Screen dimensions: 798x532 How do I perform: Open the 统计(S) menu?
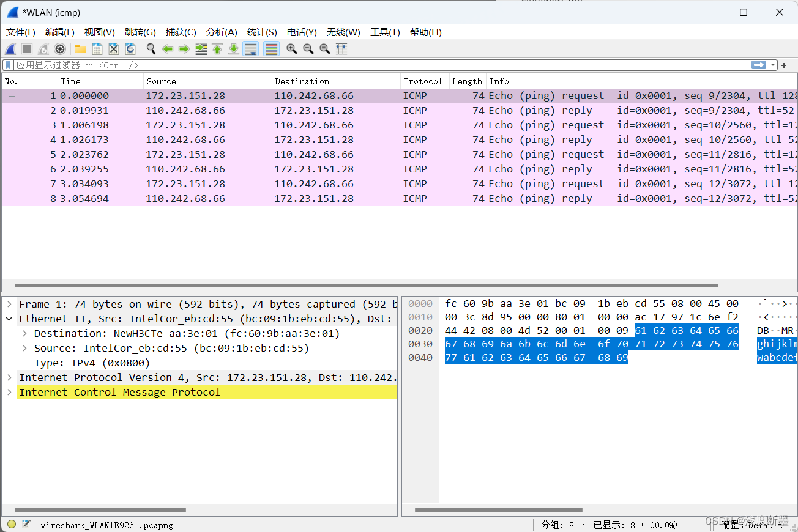tap(262, 32)
